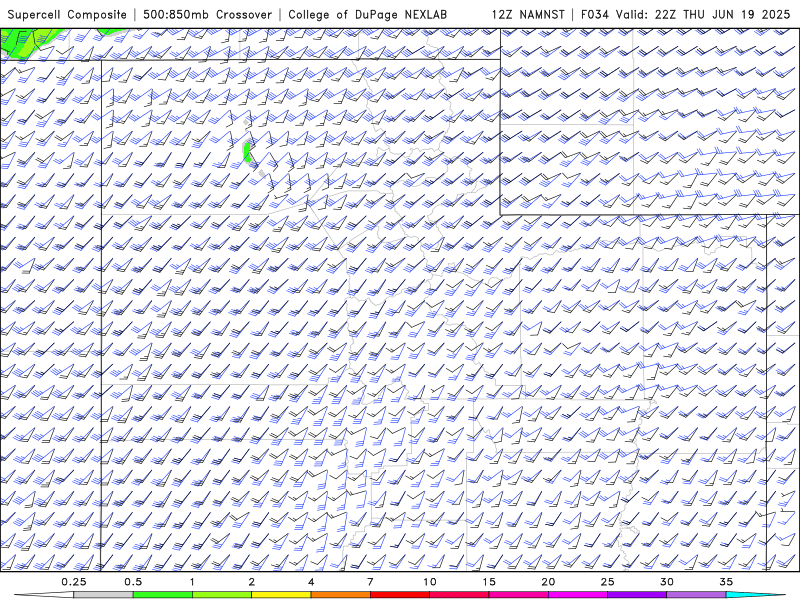Click the red 7–10 legend swatch
The height and width of the screenshot is (600, 800).
click(x=400, y=595)
